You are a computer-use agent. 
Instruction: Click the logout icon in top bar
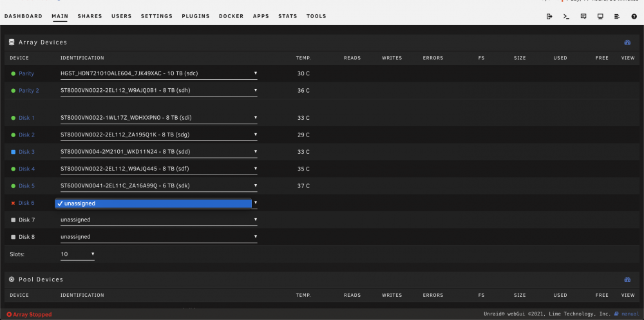[549, 17]
